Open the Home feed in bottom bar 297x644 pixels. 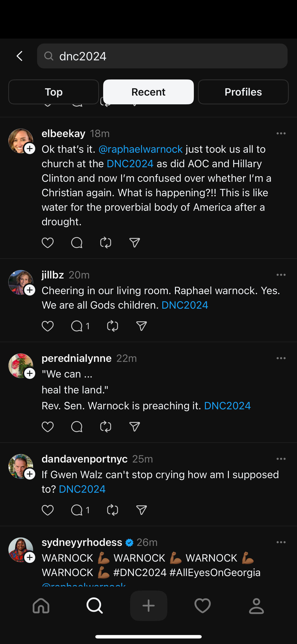(41, 606)
